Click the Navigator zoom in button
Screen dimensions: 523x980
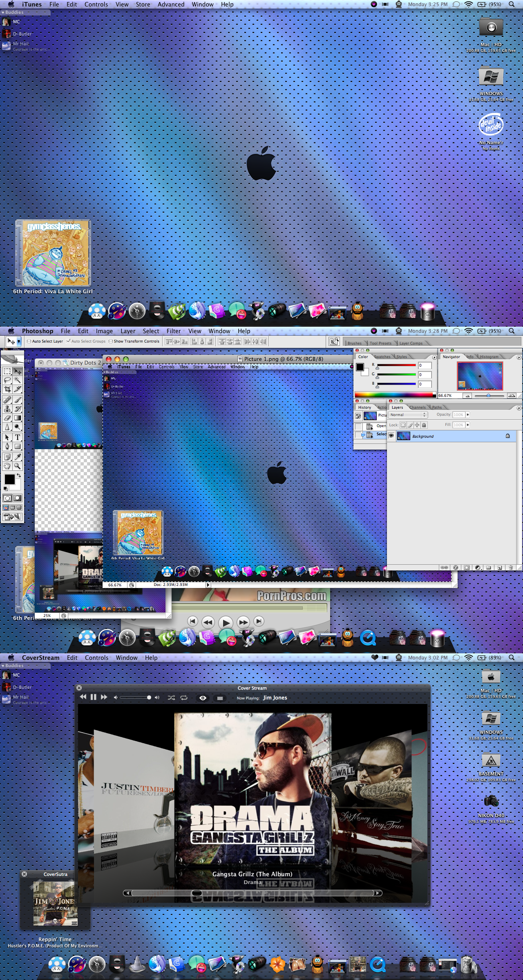click(x=511, y=396)
